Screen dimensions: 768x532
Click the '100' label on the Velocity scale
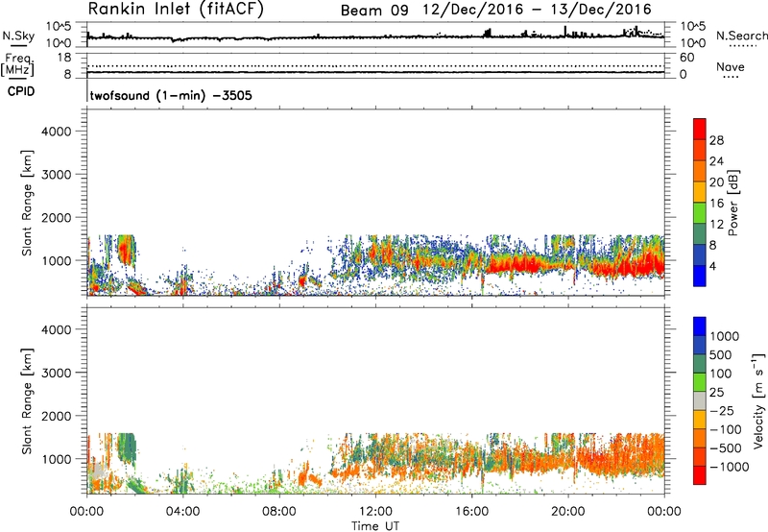click(x=721, y=374)
